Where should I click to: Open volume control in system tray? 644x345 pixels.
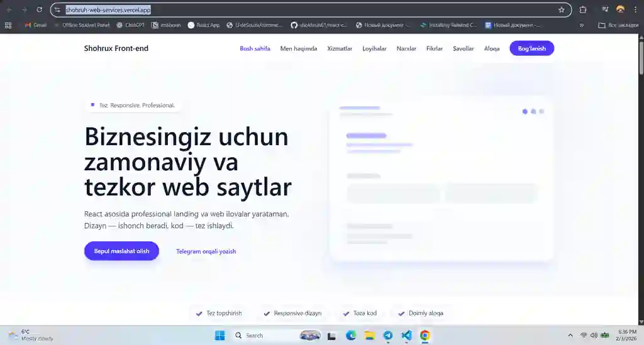[594, 335]
